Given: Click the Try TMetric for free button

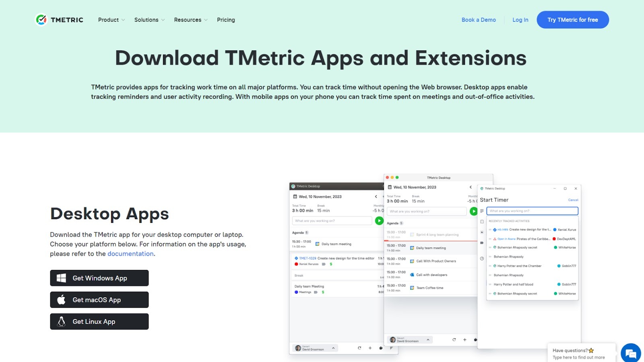Looking at the screenshot, I should (572, 19).
